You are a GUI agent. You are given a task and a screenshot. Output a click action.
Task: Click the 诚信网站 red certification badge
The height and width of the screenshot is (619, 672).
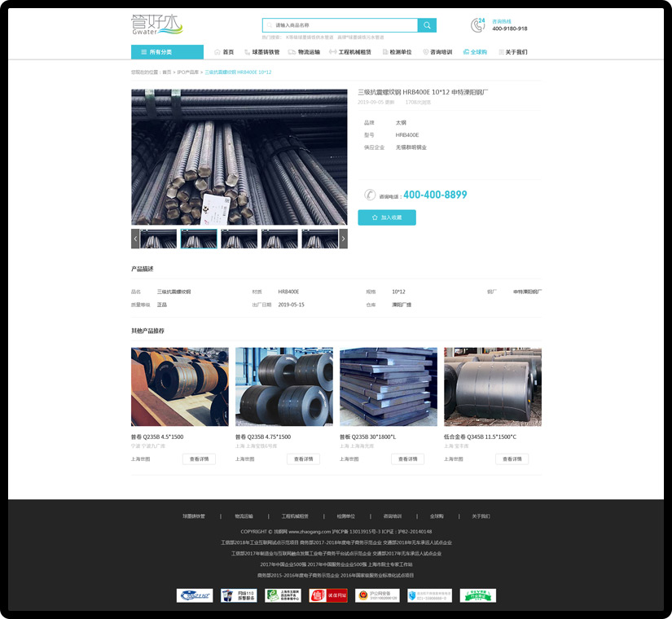(x=328, y=595)
